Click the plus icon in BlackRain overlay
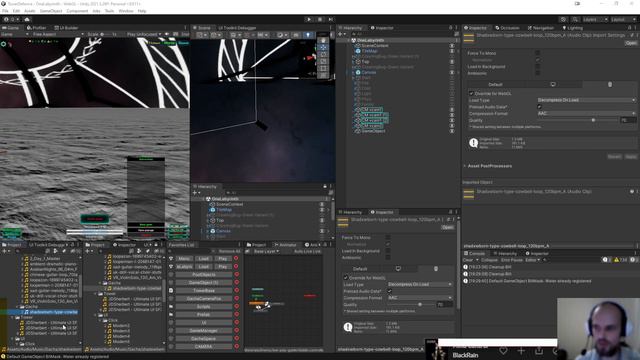Screen dimensions: 640x360 point(521,351)
